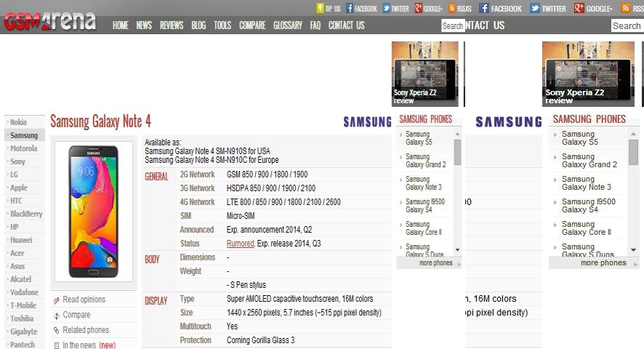Image resolution: width=644 pixels, height=349 pixels.
Task: Select Huawei in the brand sidebar
Action: click(21, 240)
